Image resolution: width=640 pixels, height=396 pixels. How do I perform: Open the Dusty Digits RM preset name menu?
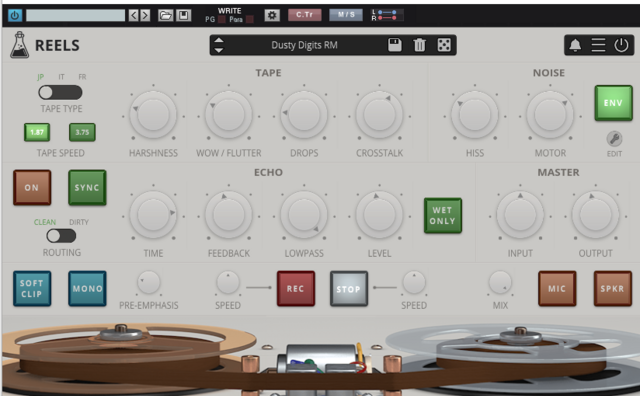click(304, 45)
